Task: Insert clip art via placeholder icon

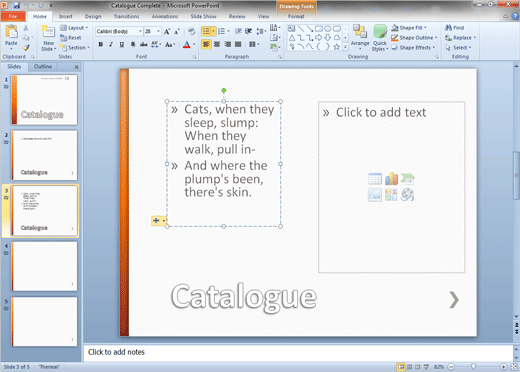Action: [x=391, y=195]
